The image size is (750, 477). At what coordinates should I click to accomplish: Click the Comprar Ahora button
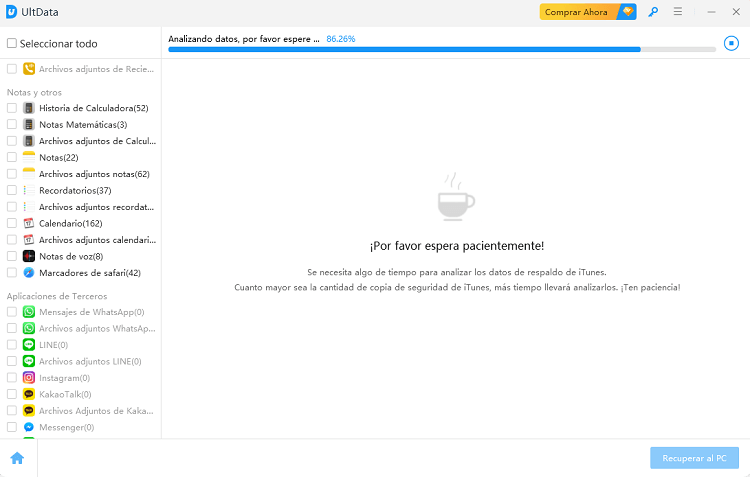tap(588, 12)
